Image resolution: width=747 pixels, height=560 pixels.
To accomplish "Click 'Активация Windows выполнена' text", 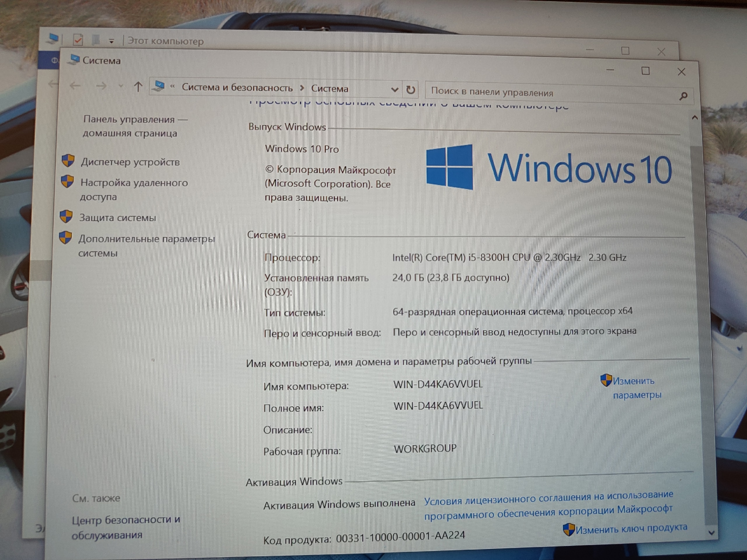I will [x=339, y=504].
